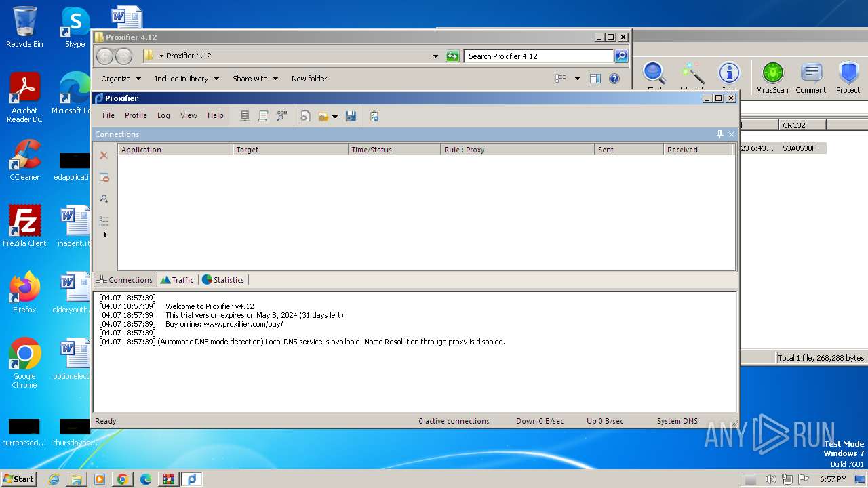Viewport: 868px width, 488px height.
Task: Click the Save Profile floppy disk icon
Action: tap(351, 116)
